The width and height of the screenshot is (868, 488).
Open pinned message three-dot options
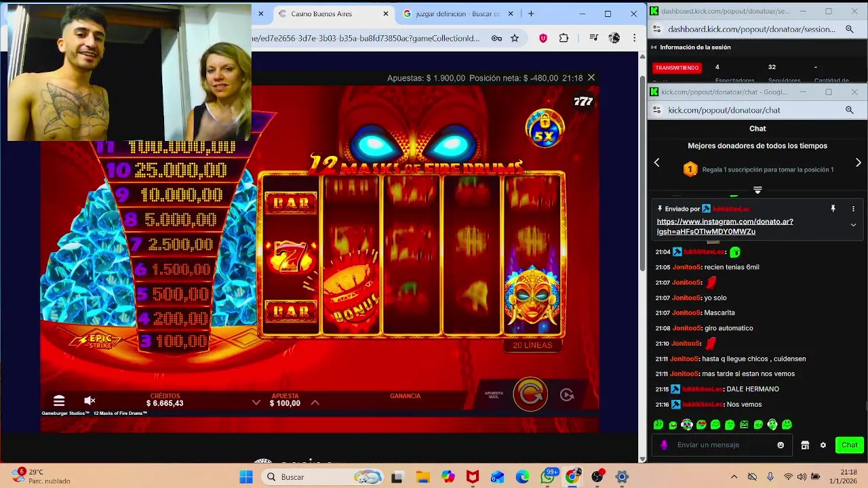[853, 209]
